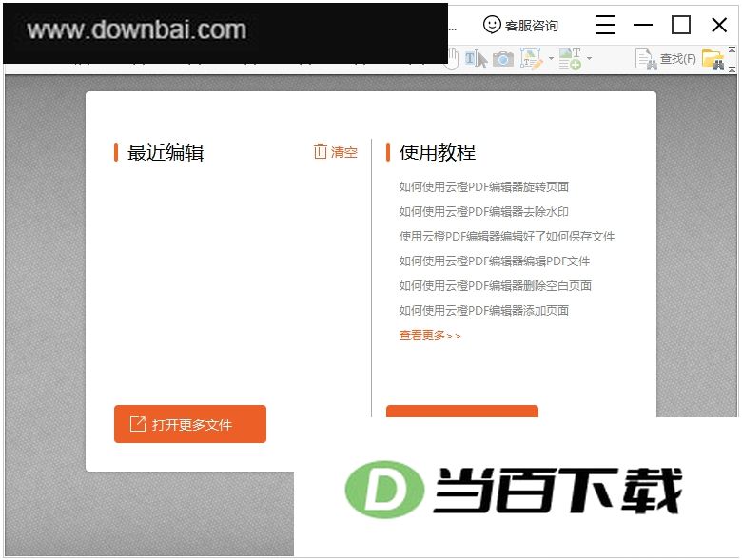The image size is (742, 560).
Task: Expand add content tool dropdown arrow
Action: [x=589, y=58]
